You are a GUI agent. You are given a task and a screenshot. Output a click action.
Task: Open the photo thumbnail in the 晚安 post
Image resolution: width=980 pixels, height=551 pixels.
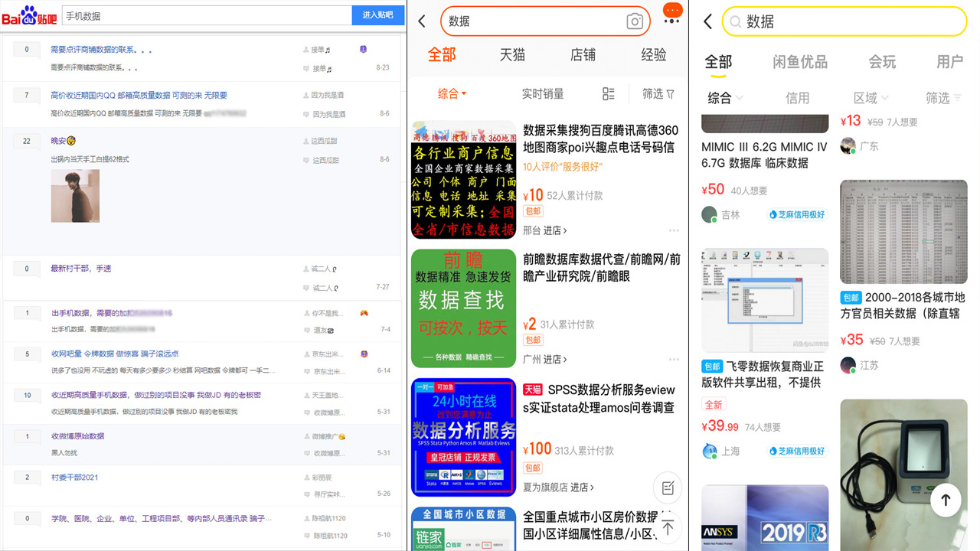point(75,196)
